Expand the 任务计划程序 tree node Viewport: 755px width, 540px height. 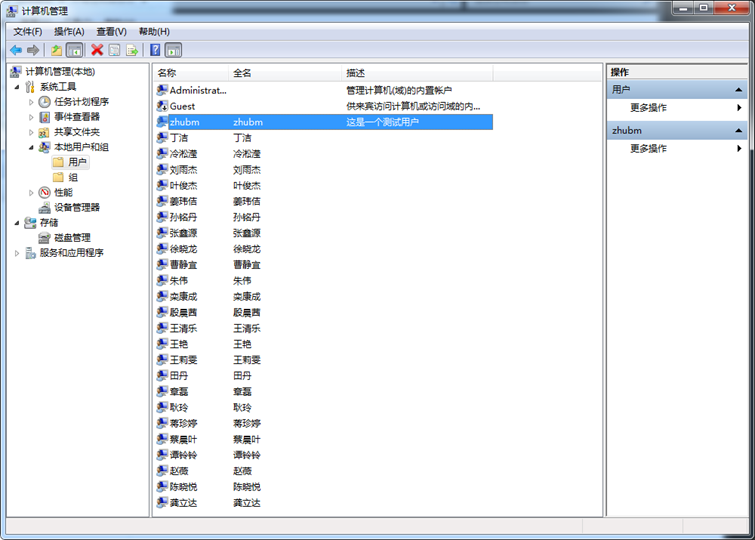coord(31,102)
